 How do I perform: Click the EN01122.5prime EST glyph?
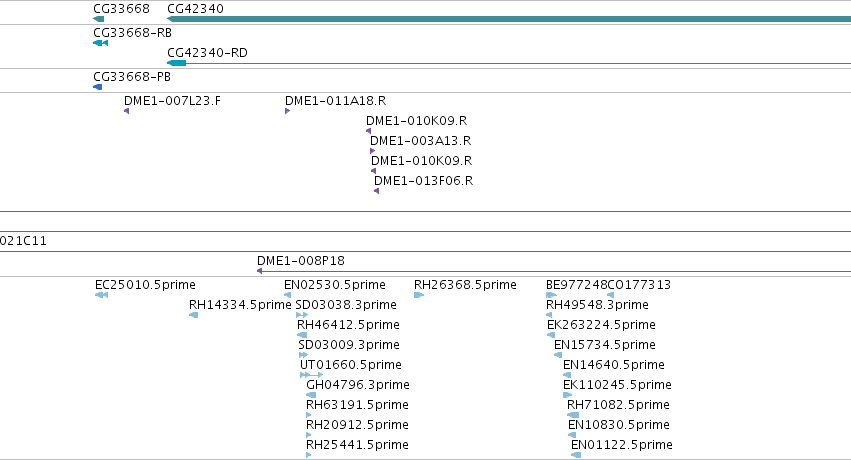(576, 455)
